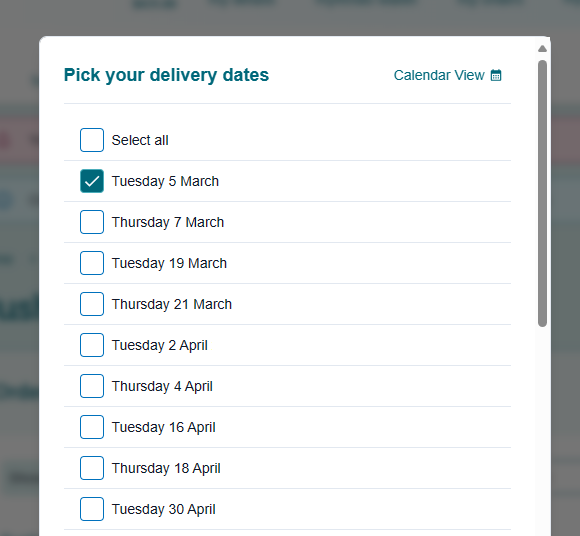The width and height of the screenshot is (580, 536).
Task: Tick the Thursday 21 March checkbox
Action: [92, 304]
